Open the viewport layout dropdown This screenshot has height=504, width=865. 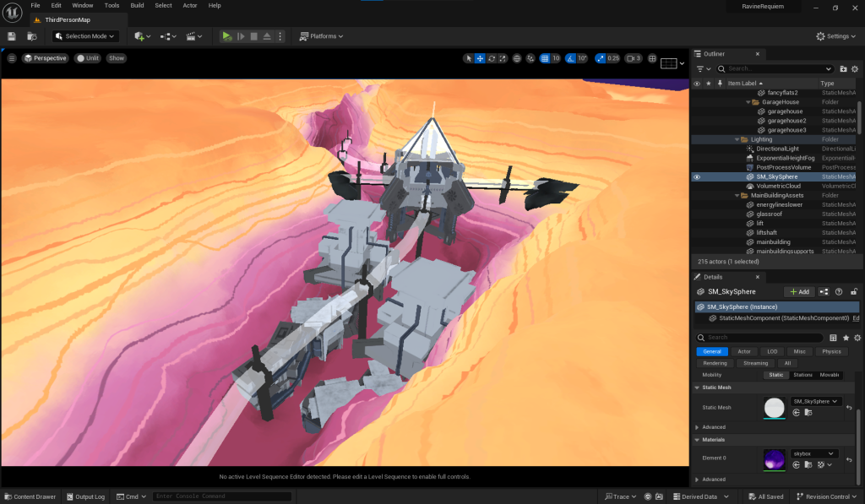click(x=673, y=63)
